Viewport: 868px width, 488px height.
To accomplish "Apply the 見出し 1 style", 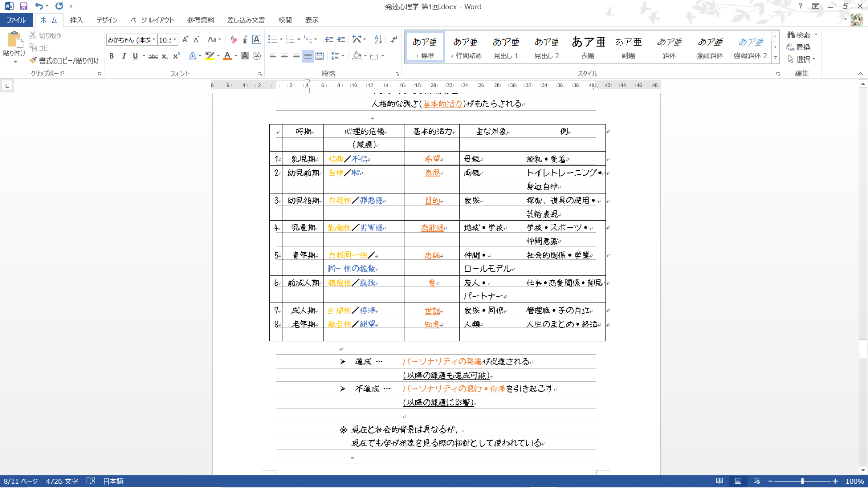I will tap(506, 47).
